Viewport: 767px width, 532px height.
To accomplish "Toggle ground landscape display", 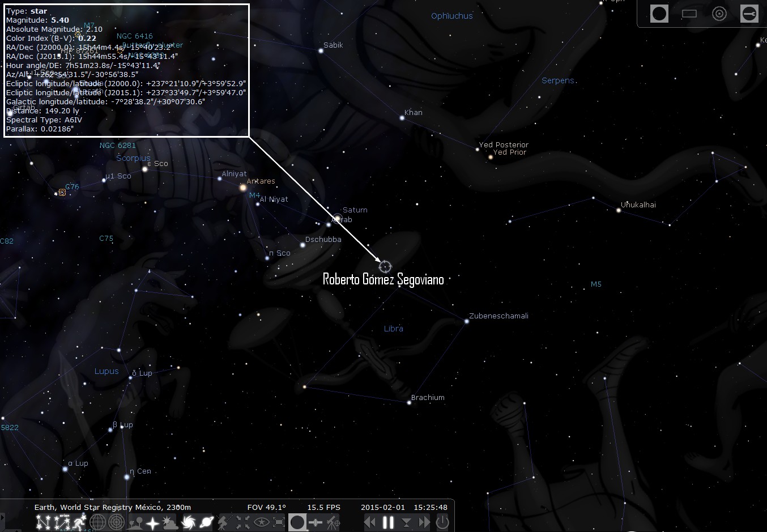I will [x=135, y=522].
